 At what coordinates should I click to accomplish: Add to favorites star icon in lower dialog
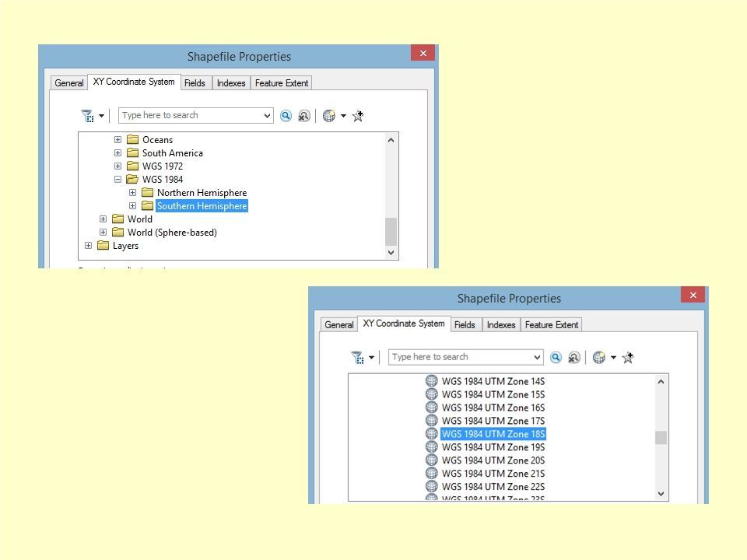(x=629, y=358)
